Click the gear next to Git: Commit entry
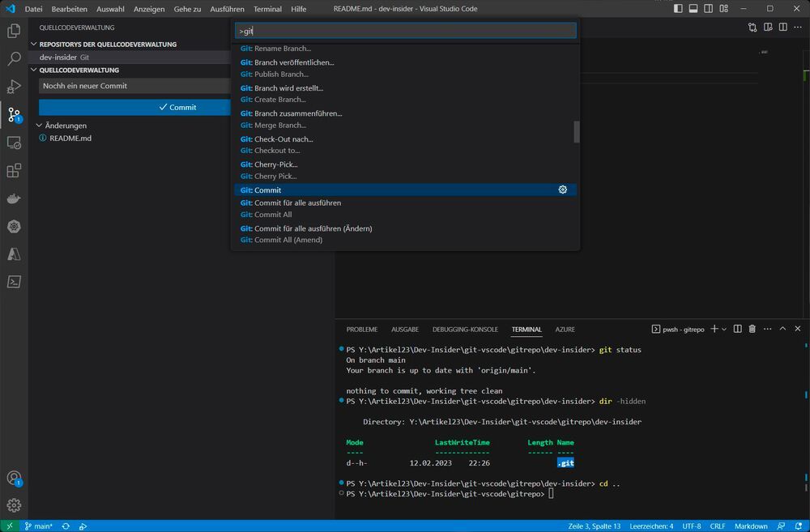This screenshot has width=810, height=532. pos(563,189)
